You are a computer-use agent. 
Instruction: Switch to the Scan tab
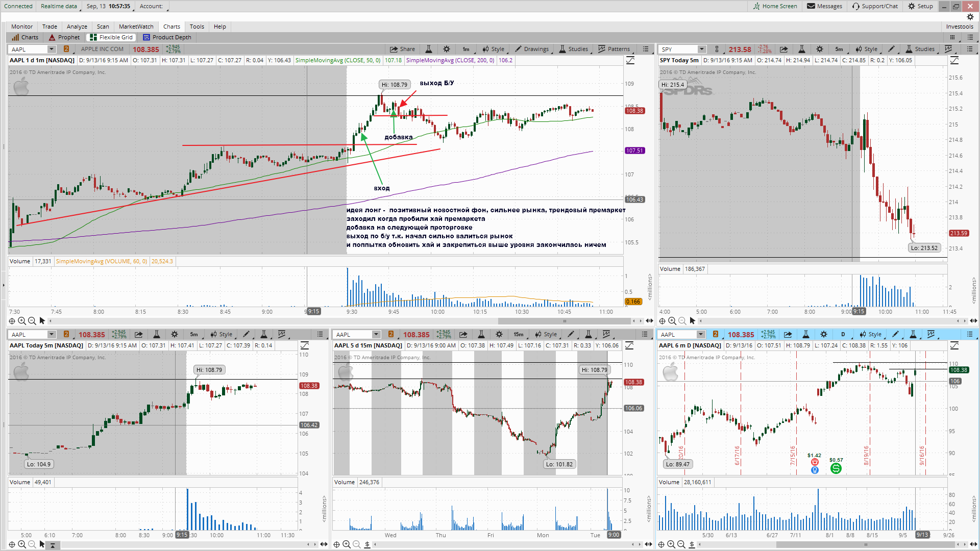[x=103, y=27]
